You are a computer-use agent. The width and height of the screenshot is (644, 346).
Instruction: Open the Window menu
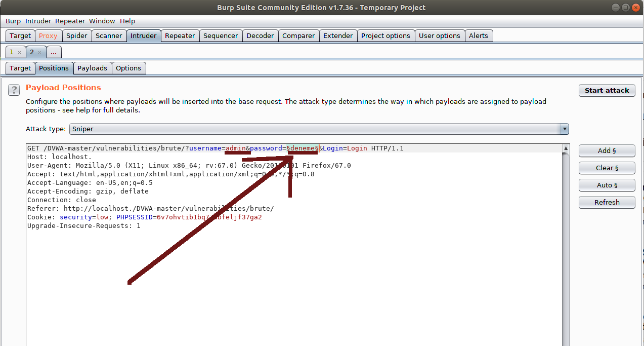tap(102, 21)
